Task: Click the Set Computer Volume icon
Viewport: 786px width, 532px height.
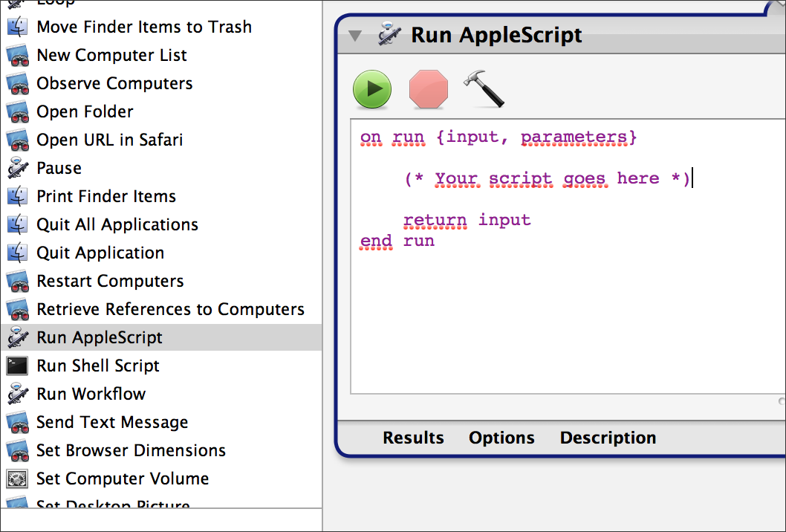Action: (18, 479)
